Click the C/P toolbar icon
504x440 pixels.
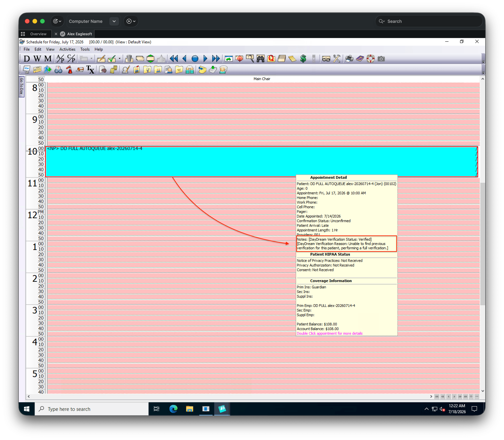71,59
